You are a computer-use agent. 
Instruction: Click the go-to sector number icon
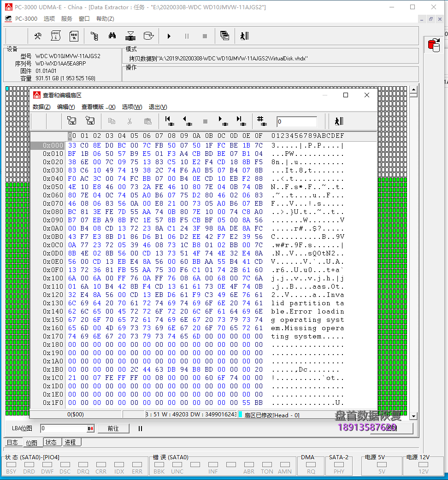point(262,121)
